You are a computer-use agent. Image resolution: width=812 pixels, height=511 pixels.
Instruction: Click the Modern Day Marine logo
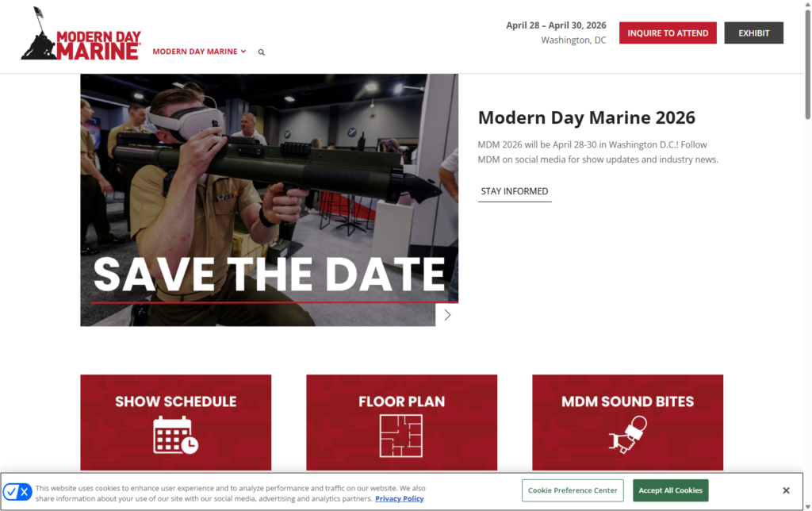(x=80, y=35)
